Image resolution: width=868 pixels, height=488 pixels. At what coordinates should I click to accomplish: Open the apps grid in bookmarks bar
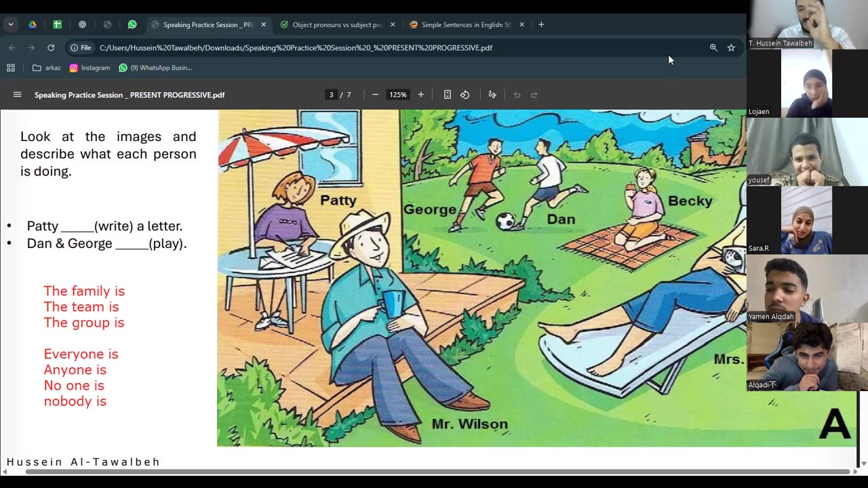pyautogui.click(x=11, y=68)
